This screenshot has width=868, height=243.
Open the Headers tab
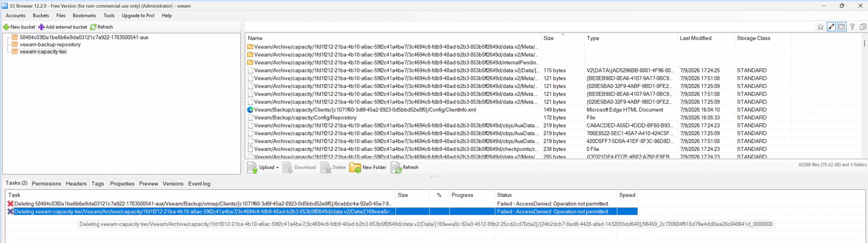coord(76,183)
